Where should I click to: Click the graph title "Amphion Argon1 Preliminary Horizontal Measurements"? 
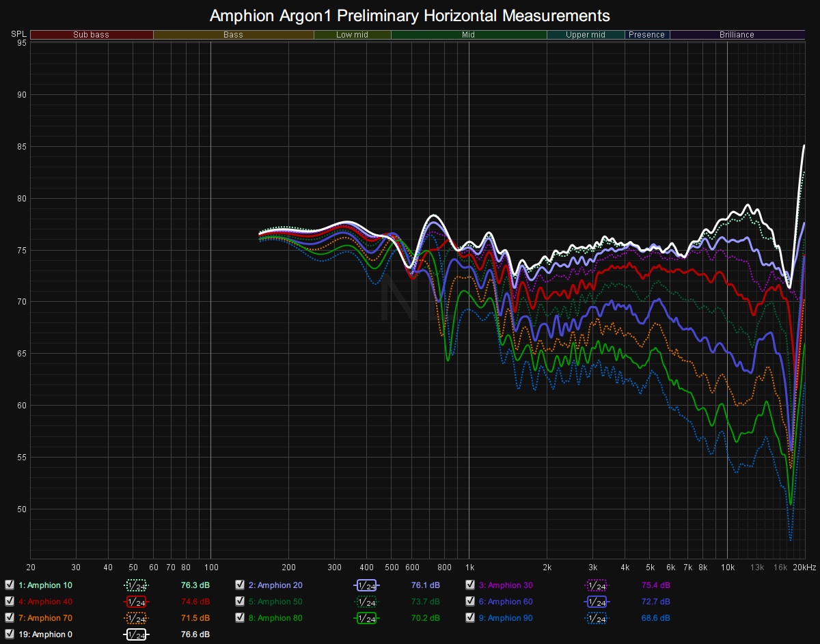[410, 15]
